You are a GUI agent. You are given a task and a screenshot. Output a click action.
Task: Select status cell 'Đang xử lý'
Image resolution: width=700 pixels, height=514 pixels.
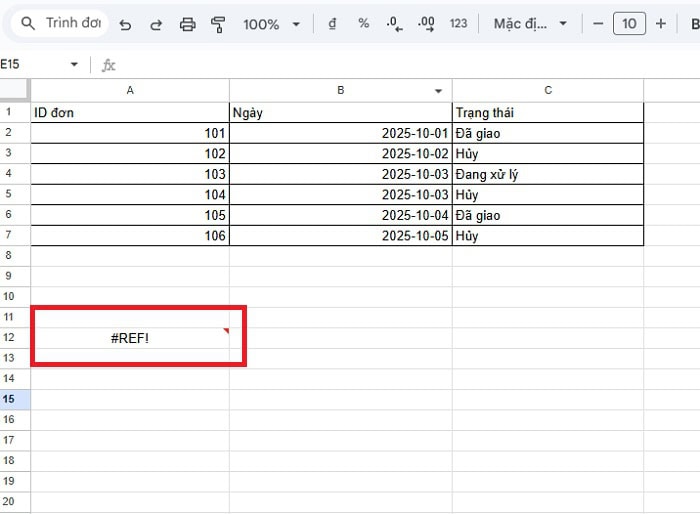[x=548, y=174]
